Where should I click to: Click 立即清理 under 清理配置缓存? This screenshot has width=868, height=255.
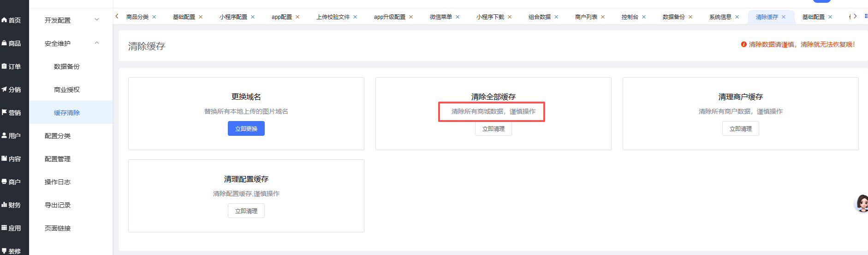point(246,211)
